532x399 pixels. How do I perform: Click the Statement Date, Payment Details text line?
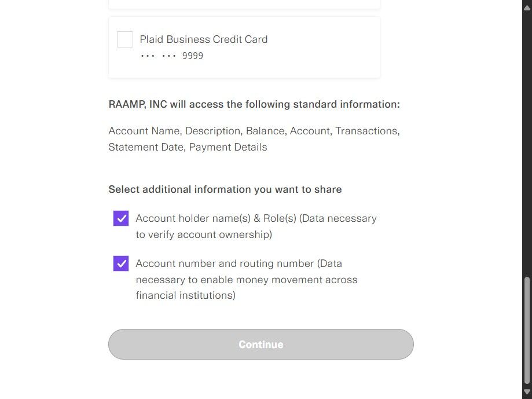(188, 147)
